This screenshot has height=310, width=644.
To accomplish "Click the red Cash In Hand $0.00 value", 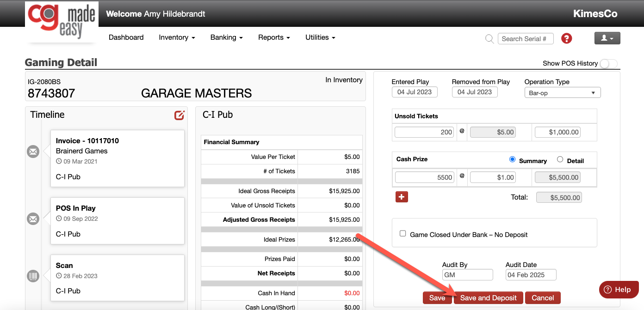I will 352,293.
